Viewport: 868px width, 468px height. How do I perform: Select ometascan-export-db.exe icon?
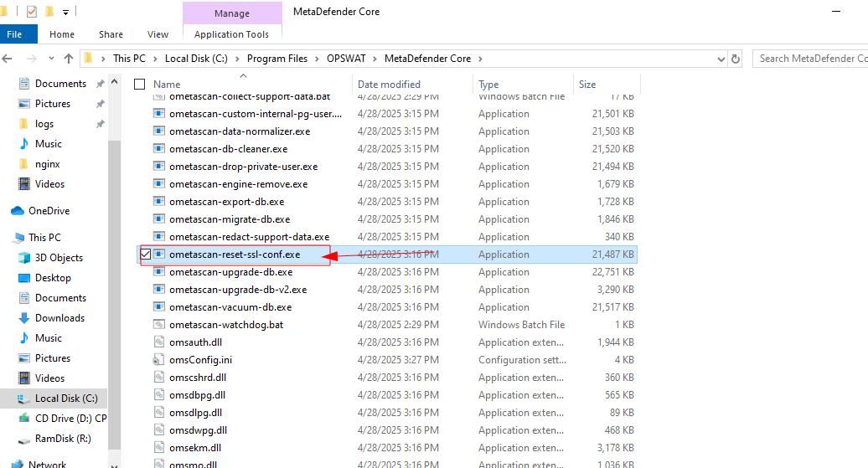159,202
